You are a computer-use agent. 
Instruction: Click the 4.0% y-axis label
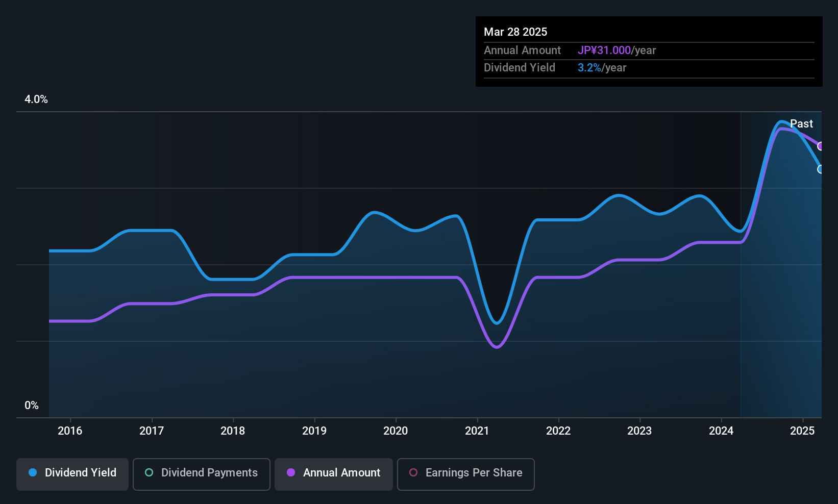[x=36, y=99]
